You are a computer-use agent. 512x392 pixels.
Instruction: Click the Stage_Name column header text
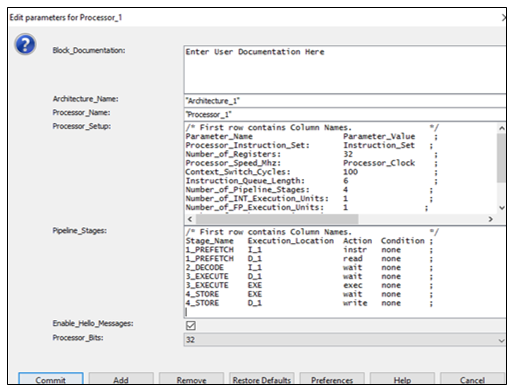pyautogui.click(x=209, y=241)
